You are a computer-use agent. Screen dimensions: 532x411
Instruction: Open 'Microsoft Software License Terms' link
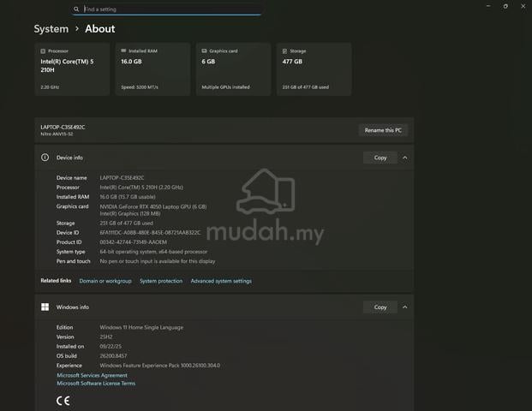pyautogui.click(x=96, y=384)
